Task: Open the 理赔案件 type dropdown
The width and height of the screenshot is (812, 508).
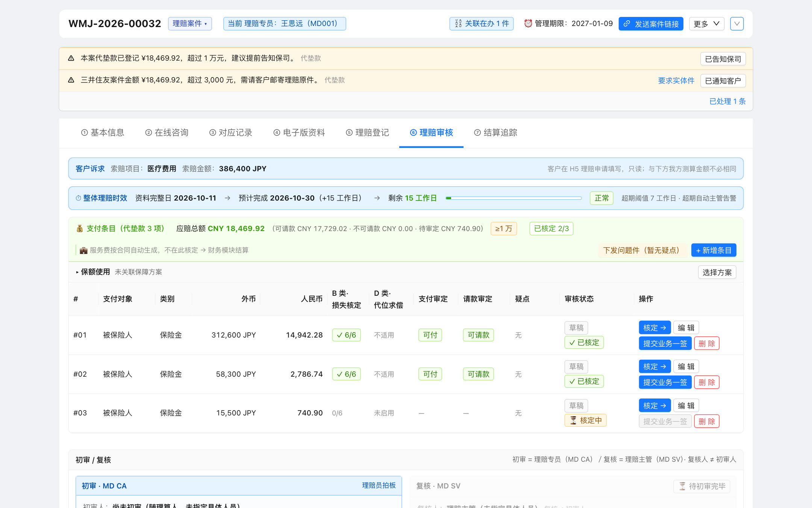Action: 190,24
